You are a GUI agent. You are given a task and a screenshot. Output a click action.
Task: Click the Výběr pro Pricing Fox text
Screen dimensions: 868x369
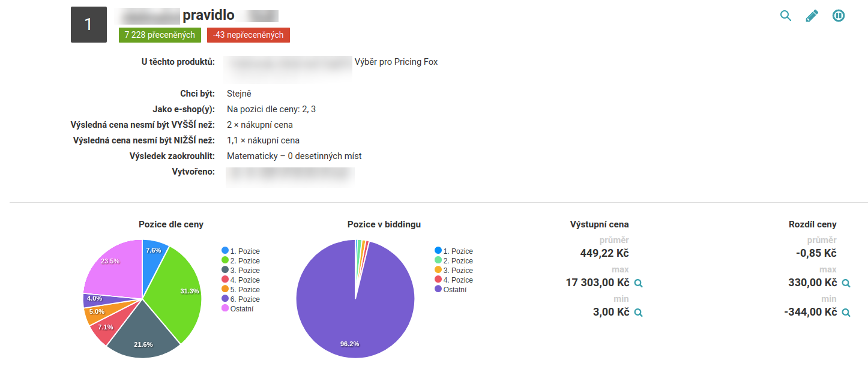(396, 62)
